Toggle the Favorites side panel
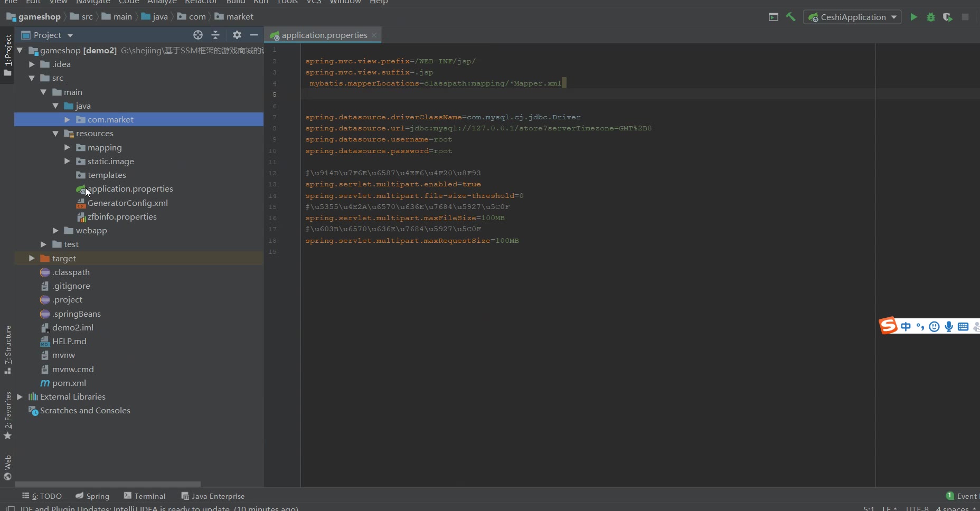This screenshot has width=980, height=511. click(x=8, y=415)
